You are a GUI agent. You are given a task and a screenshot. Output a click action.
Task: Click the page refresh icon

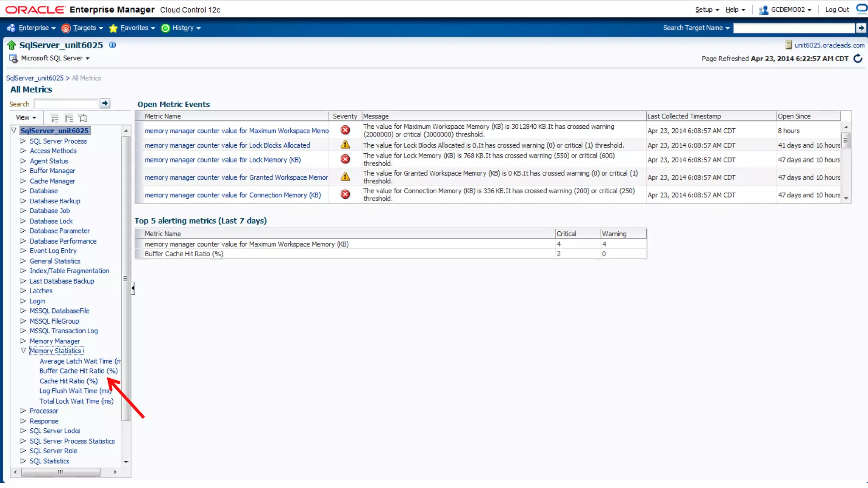[x=857, y=58]
